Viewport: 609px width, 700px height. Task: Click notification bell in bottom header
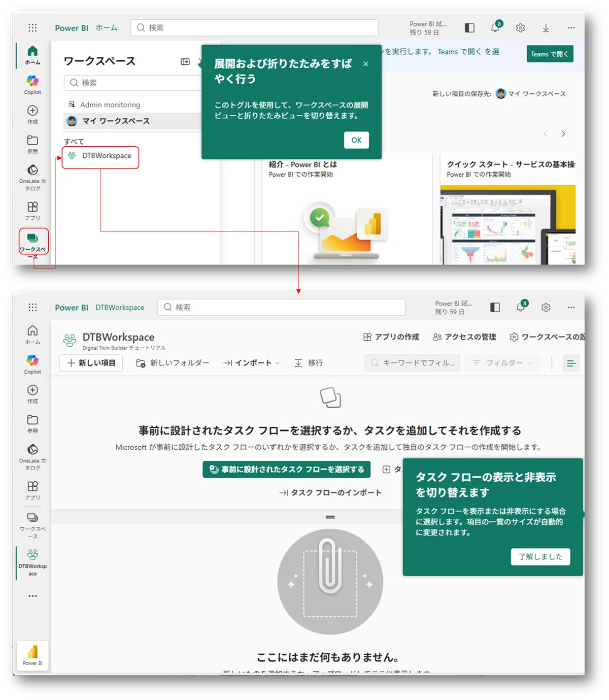pyautogui.click(x=521, y=307)
